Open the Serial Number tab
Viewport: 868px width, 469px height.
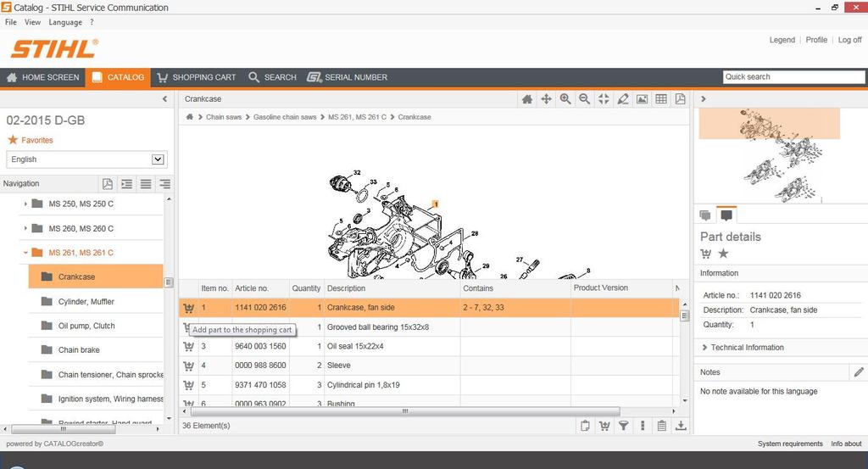(x=347, y=77)
